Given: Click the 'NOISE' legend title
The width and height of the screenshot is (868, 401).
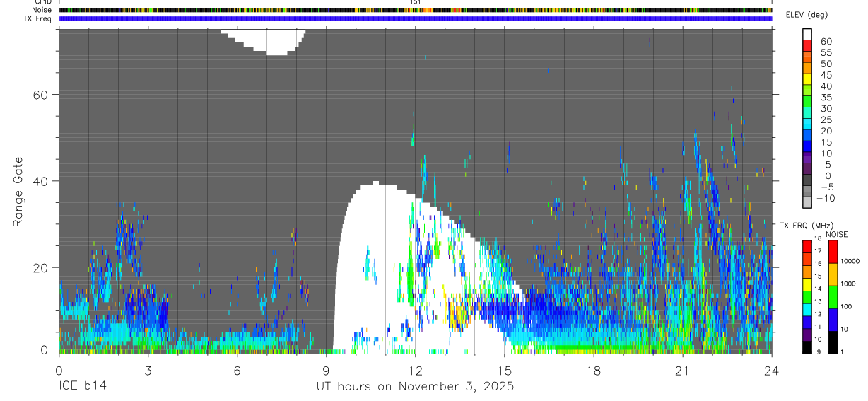Looking at the screenshot, I should (x=837, y=234).
